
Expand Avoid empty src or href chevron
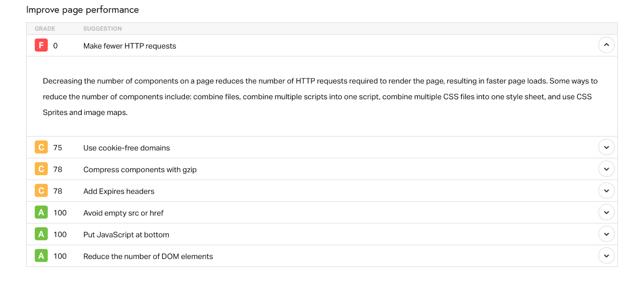tap(606, 212)
